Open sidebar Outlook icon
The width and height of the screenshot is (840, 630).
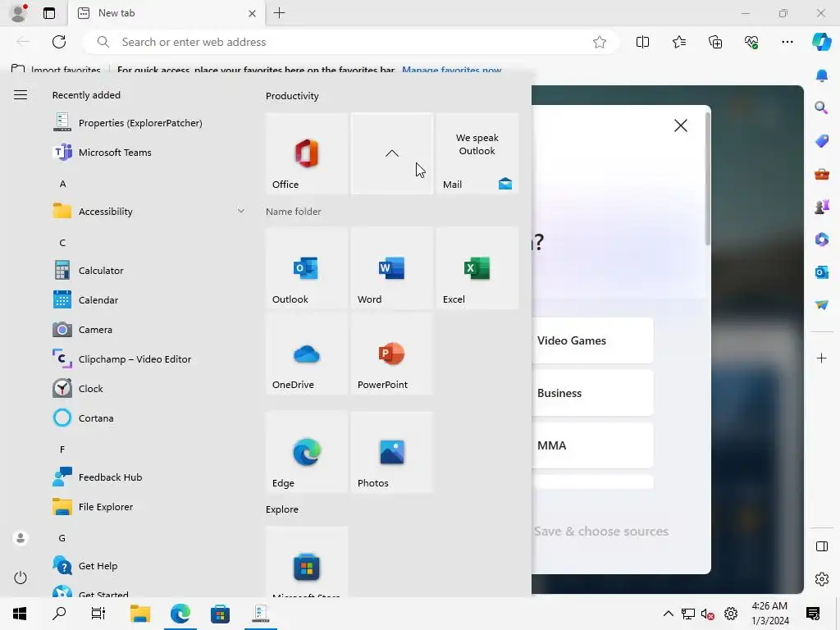(821, 272)
